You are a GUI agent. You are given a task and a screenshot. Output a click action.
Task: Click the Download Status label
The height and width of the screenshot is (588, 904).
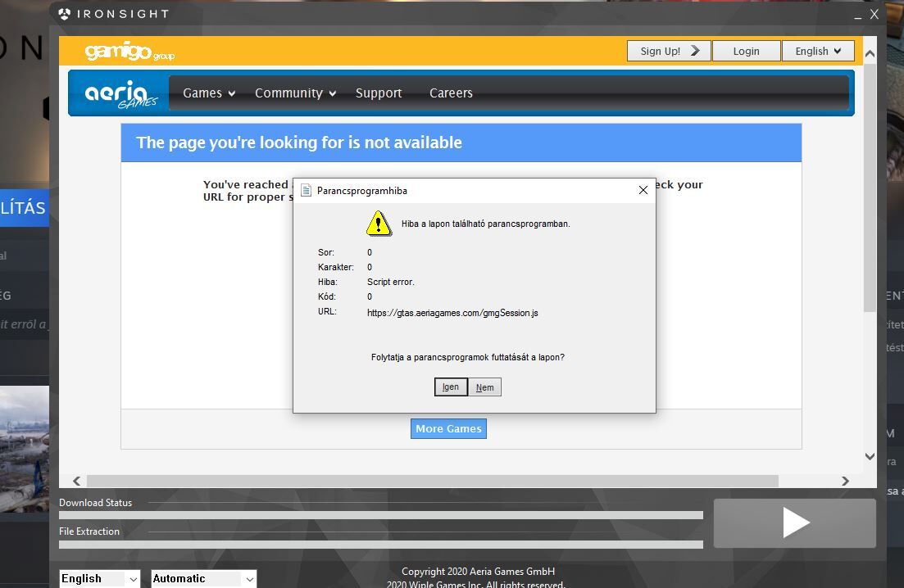tap(95, 502)
